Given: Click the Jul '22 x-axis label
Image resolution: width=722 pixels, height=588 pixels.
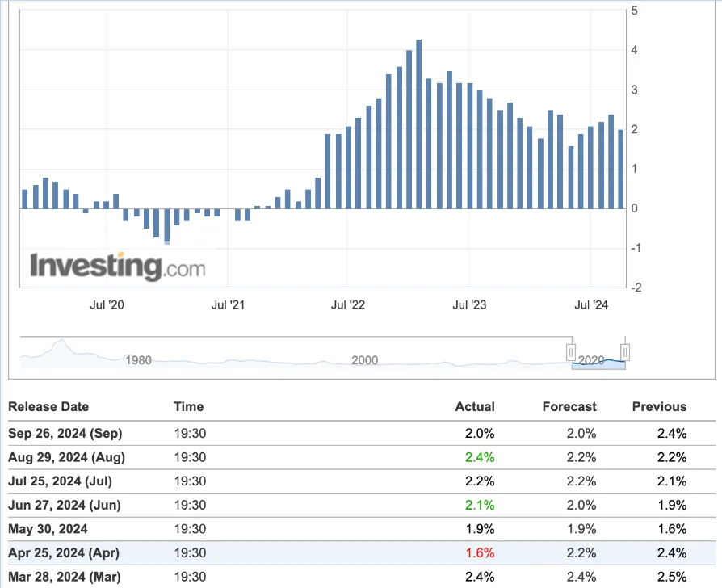Looking at the screenshot, I should click(348, 304).
